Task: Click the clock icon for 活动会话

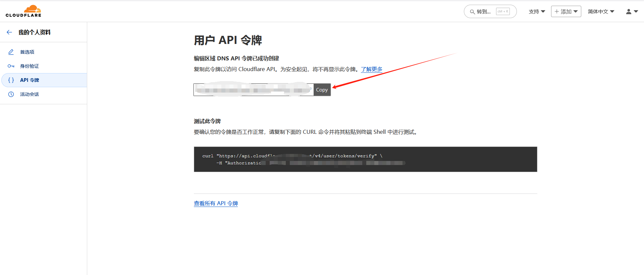Action: click(x=11, y=94)
